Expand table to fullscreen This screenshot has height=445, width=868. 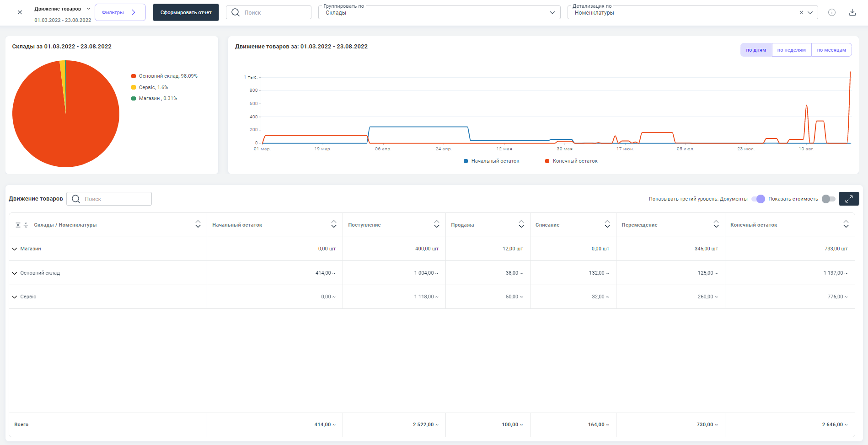(x=848, y=199)
